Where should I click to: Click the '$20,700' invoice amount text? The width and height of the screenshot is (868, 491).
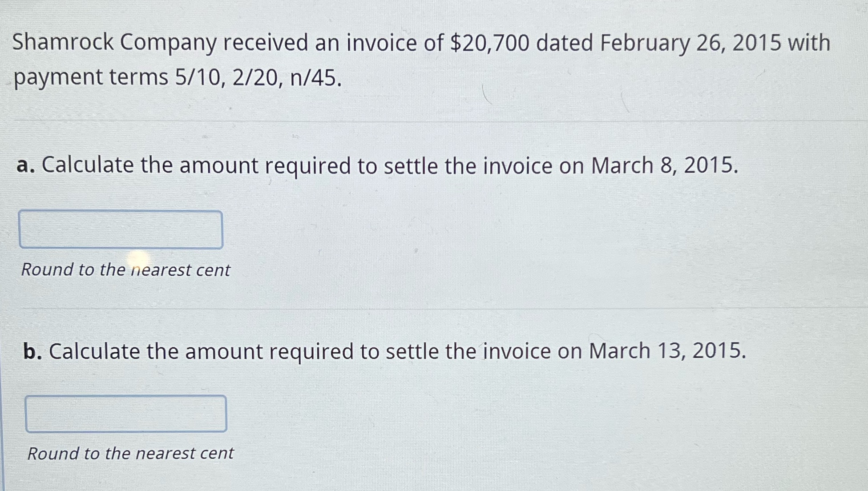[490, 43]
